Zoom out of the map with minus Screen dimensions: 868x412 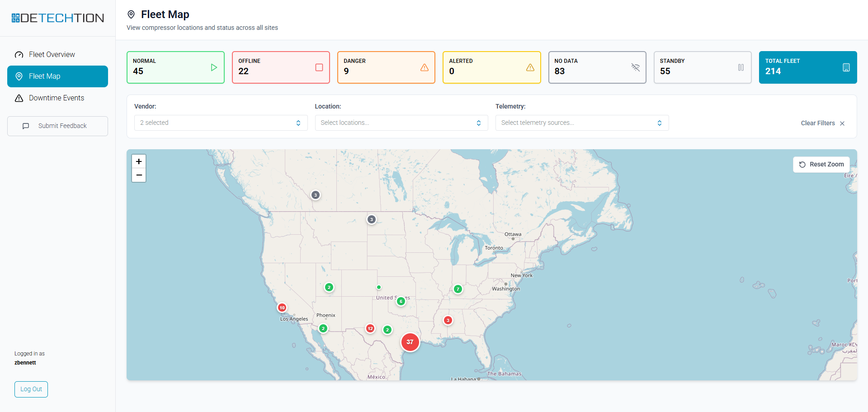[139, 175]
